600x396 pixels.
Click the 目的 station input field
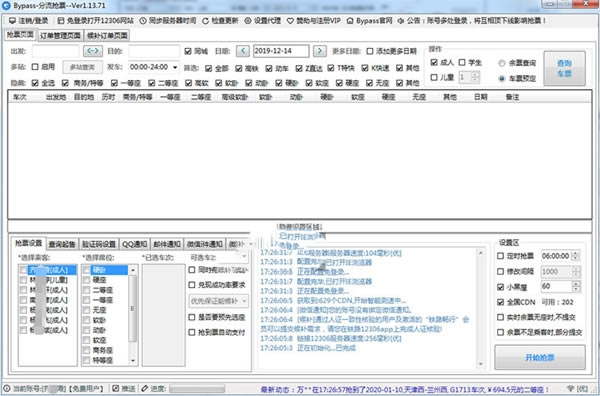(154, 51)
